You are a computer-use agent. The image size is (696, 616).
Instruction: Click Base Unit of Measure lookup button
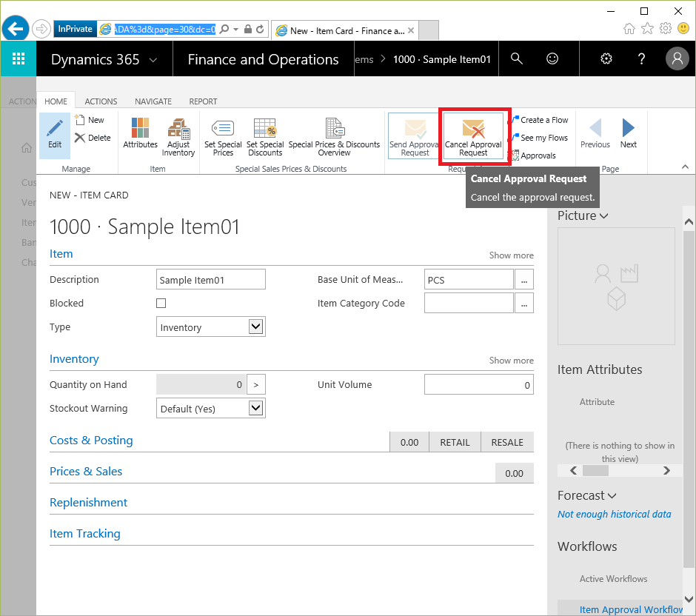(524, 280)
